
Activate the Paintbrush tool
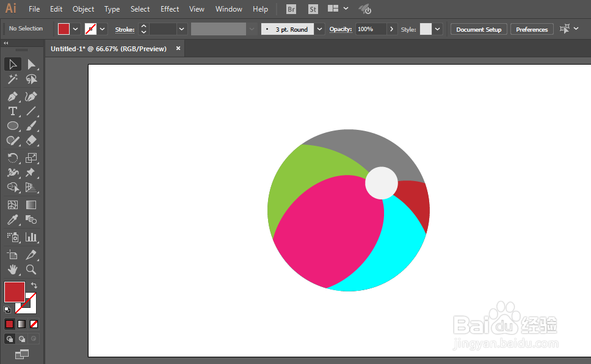[x=31, y=126]
